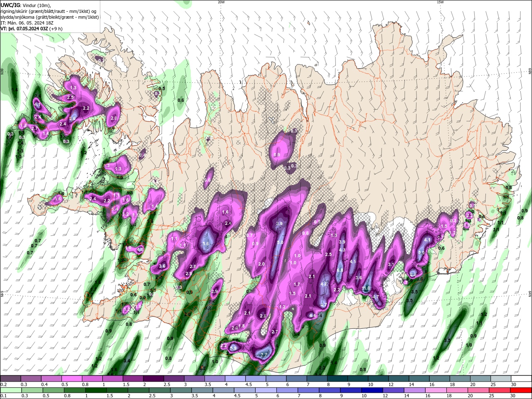Click the '6.8' precipitation value on the map
The image size is (532, 399).
pyautogui.click(x=340, y=270)
